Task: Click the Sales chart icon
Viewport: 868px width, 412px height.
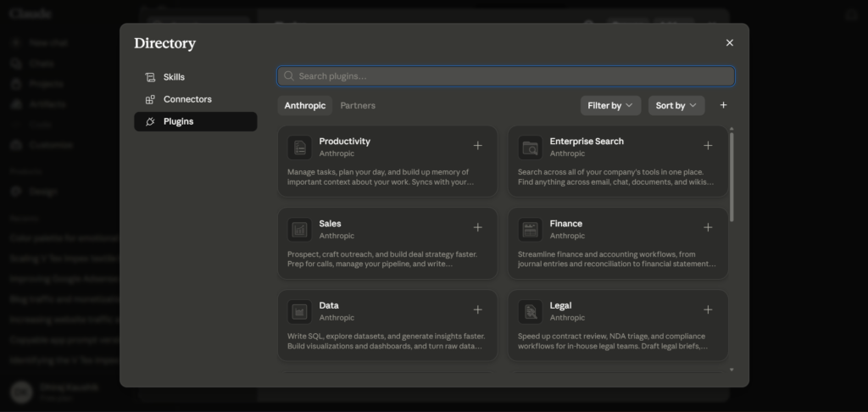Action: click(x=299, y=229)
